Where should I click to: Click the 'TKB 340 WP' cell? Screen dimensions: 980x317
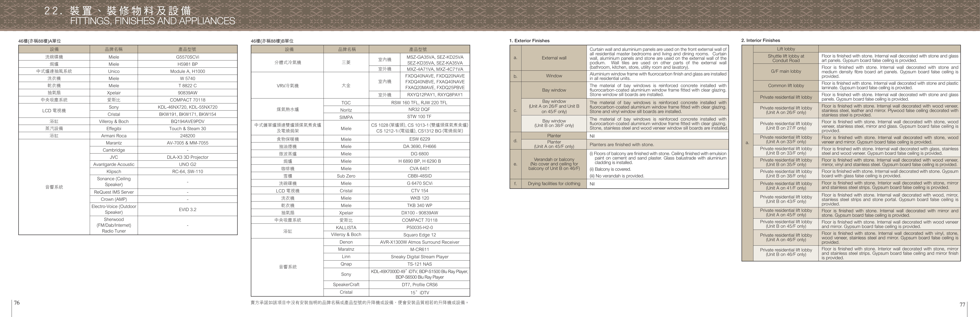pyautogui.click(x=419, y=205)
